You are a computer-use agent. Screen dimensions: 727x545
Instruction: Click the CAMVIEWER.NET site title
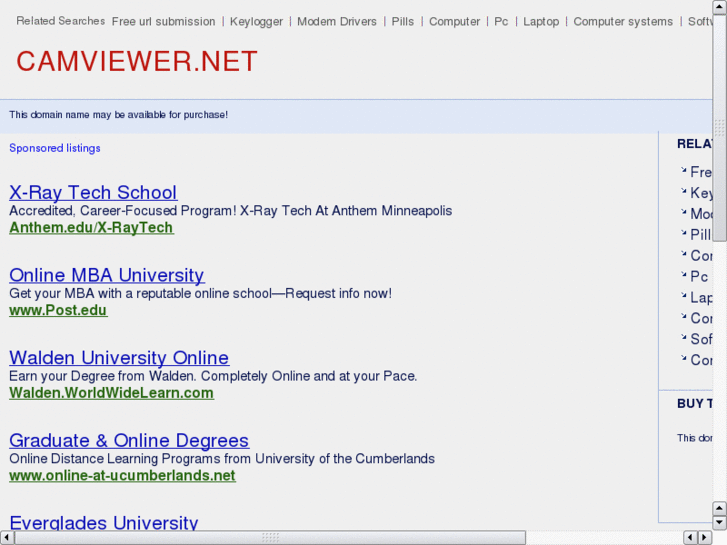[x=137, y=62]
